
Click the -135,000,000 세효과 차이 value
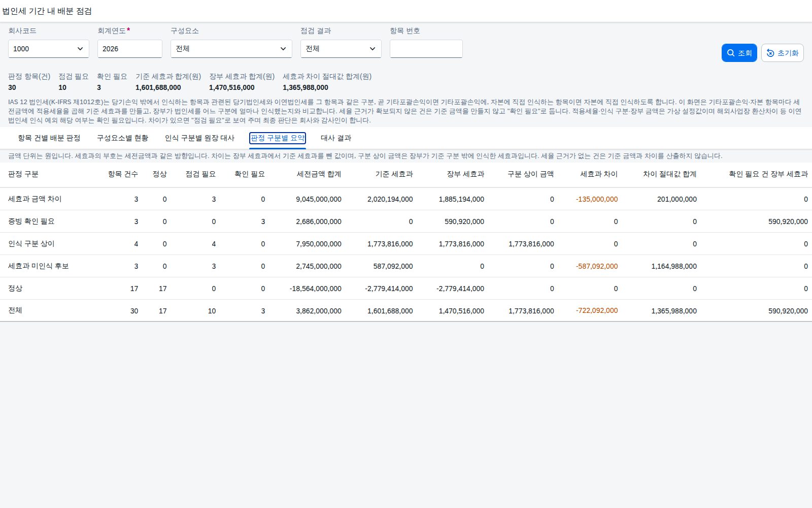pyautogui.click(x=597, y=199)
